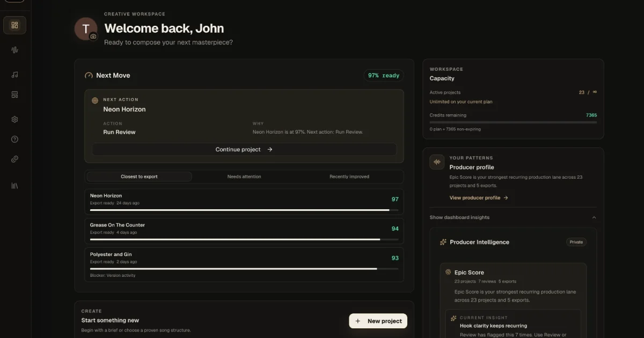Open the Grease On The Counter row
Viewport: 644px width, 338px height.
pos(244,231)
